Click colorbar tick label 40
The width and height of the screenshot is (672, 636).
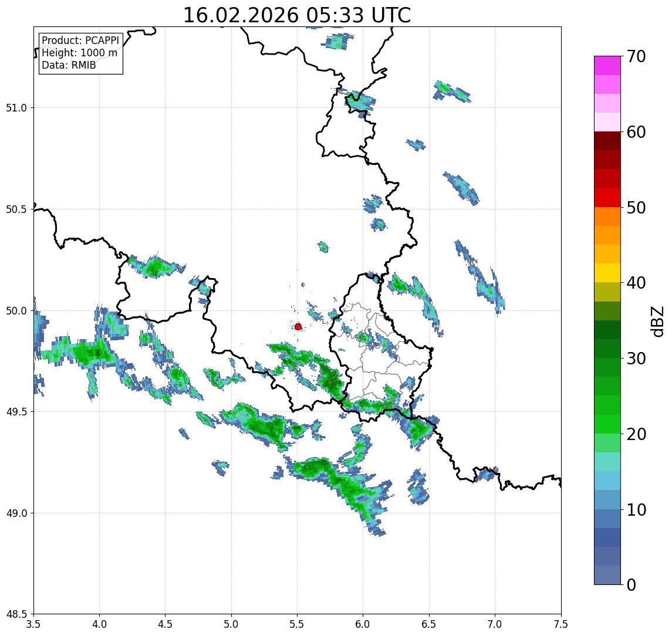(636, 283)
